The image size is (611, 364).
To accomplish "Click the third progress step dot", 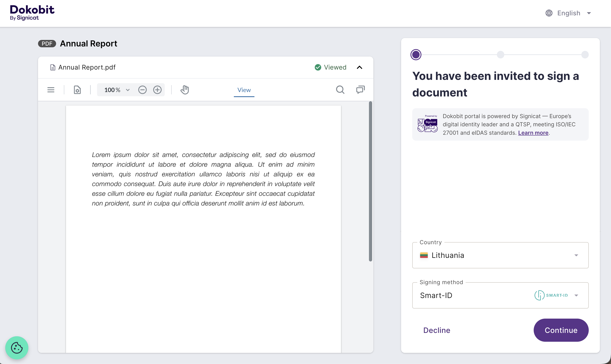I will click(x=585, y=54).
